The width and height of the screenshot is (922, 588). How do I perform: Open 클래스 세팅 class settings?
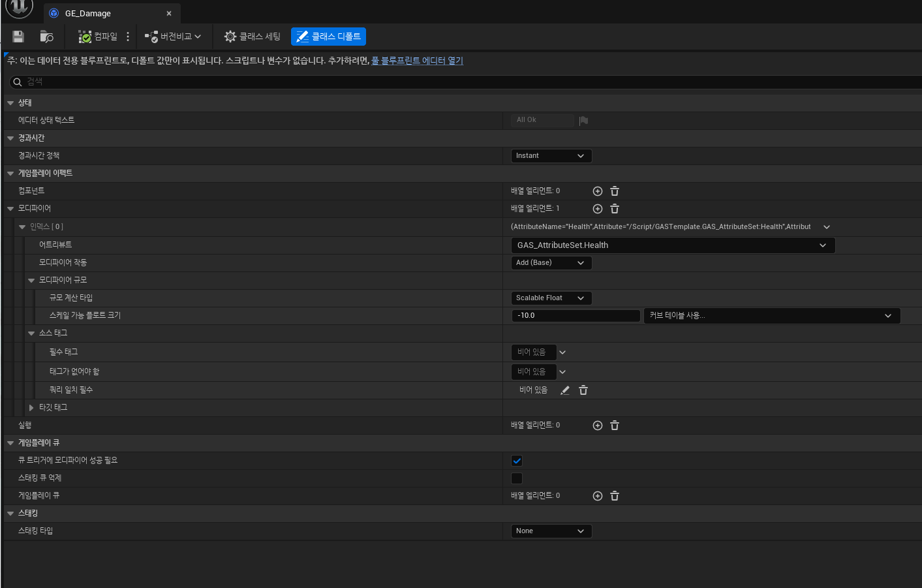(x=252, y=37)
